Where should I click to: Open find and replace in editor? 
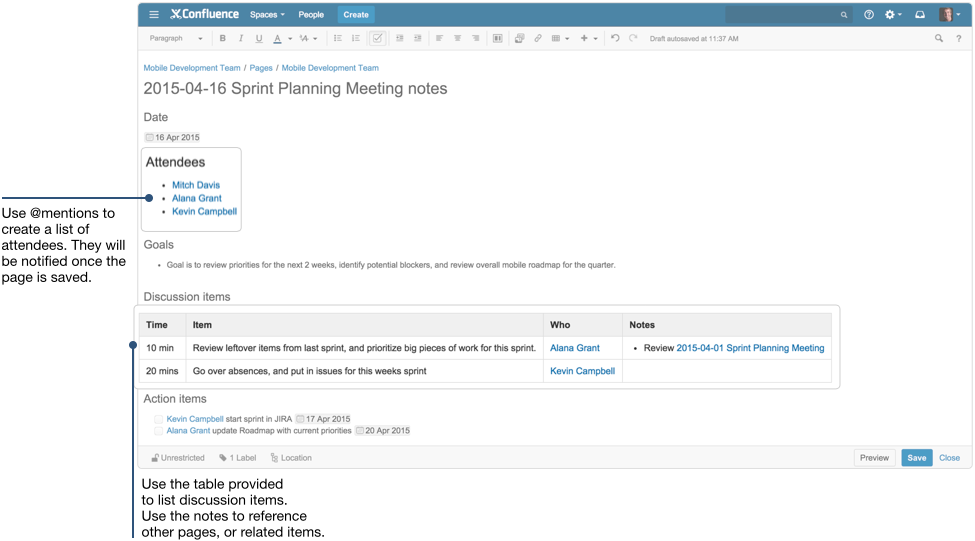coord(938,39)
